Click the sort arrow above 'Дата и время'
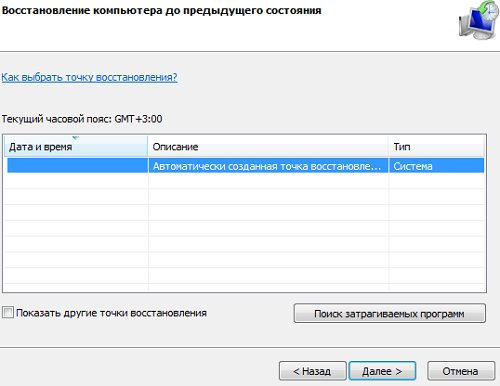 pyautogui.click(x=76, y=138)
